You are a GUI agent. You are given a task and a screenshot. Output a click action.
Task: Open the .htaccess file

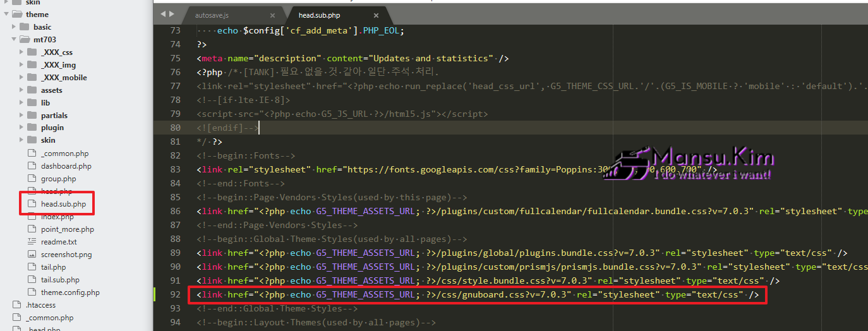coord(42,305)
